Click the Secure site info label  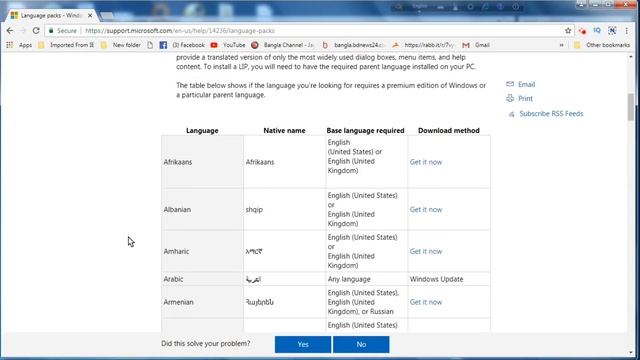point(63,31)
